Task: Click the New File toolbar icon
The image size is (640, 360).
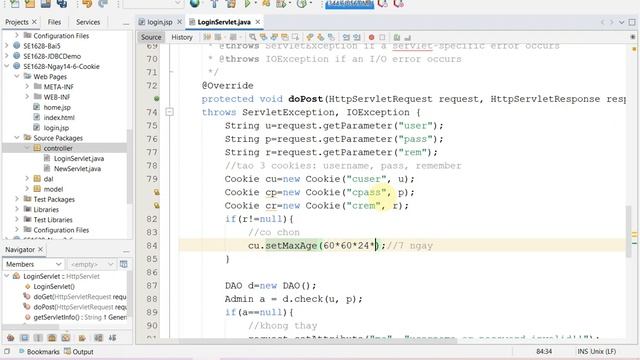Action: (14, 4)
